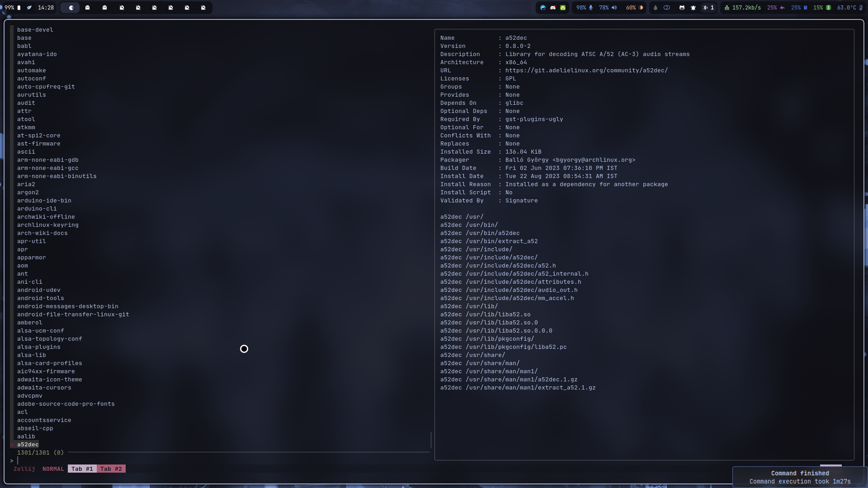The height and width of the screenshot is (488, 868).
Task: Click the Bluetooth status icon
Action: pos(705,8)
